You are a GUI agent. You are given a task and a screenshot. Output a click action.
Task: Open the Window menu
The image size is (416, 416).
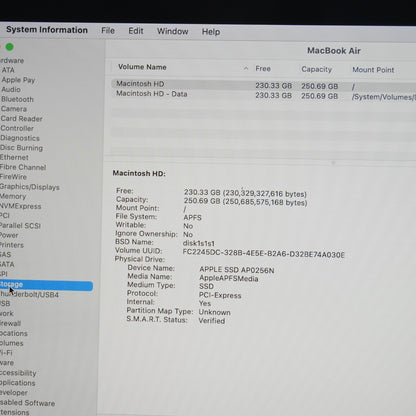tap(173, 31)
